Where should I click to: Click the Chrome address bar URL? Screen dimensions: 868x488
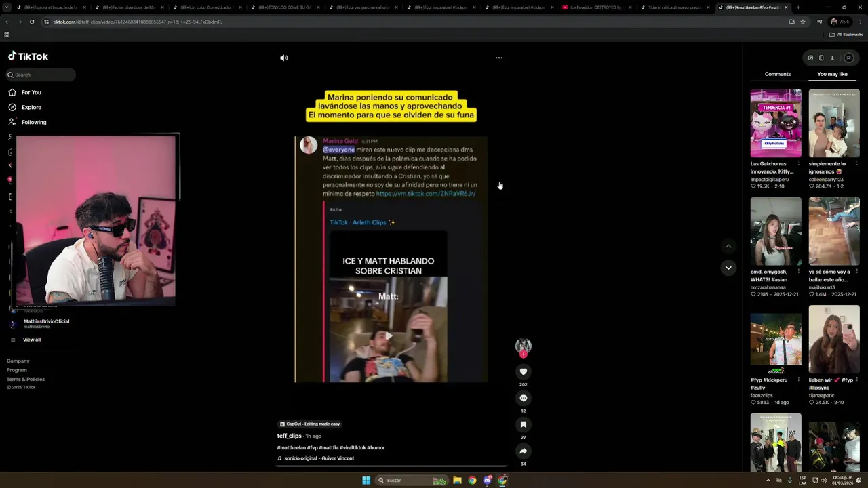(138, 22)
